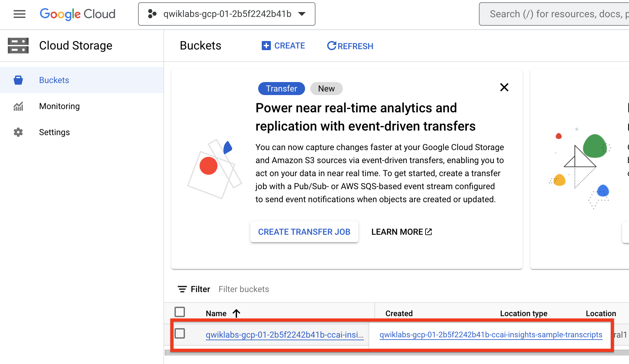Click the Filter list icon

point(182,289)
